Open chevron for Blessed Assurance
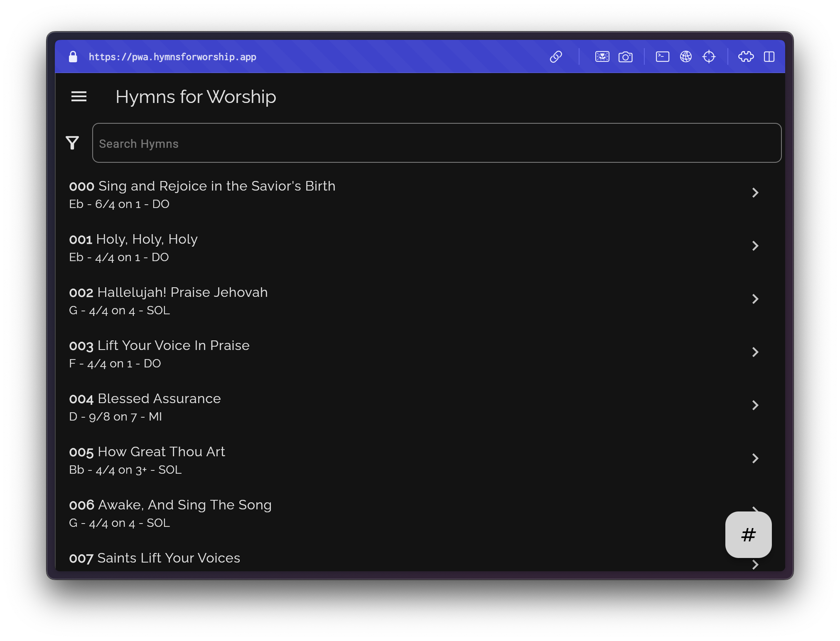 point(755,405)
